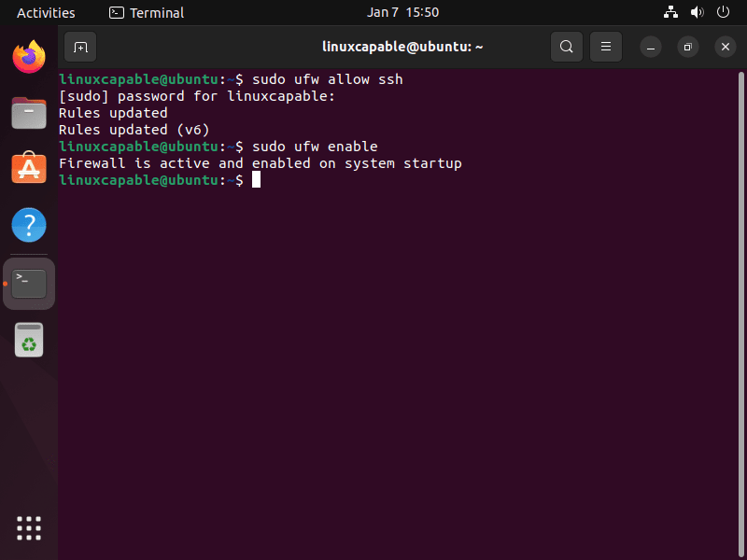Show Applications using the grid icon
The height and width of the screenshot is (560, 747).
(x=28, y=528)
